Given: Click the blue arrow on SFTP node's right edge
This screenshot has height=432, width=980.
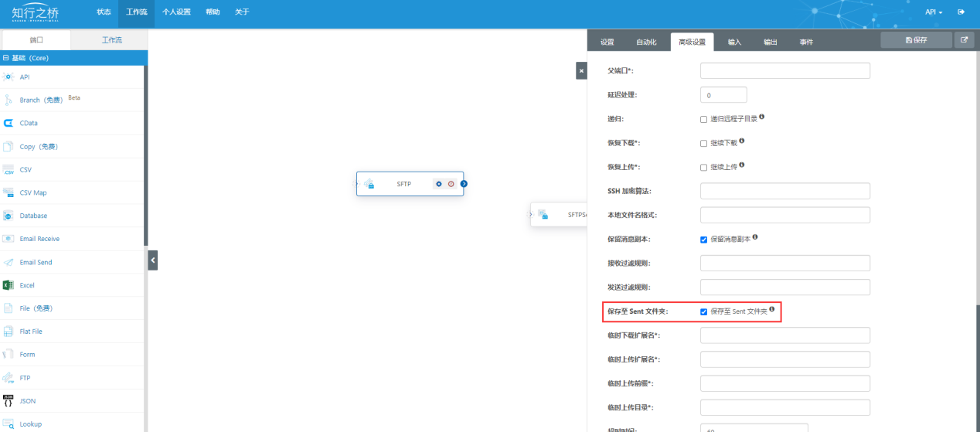Looking at the screenshot, I should click(463, 184).
